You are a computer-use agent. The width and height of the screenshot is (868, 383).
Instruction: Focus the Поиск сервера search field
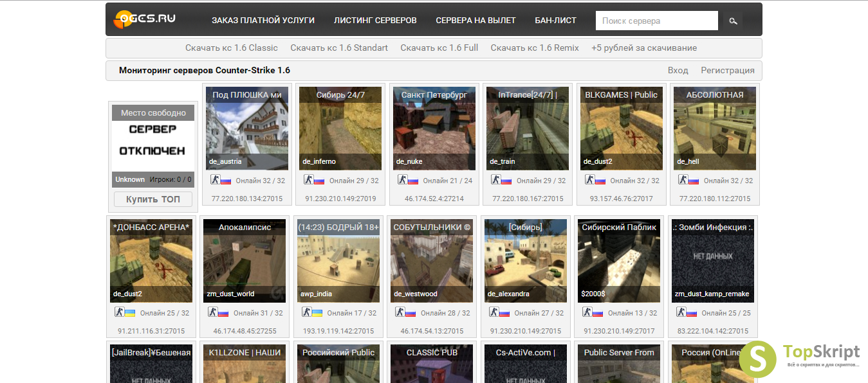point(657,21)
